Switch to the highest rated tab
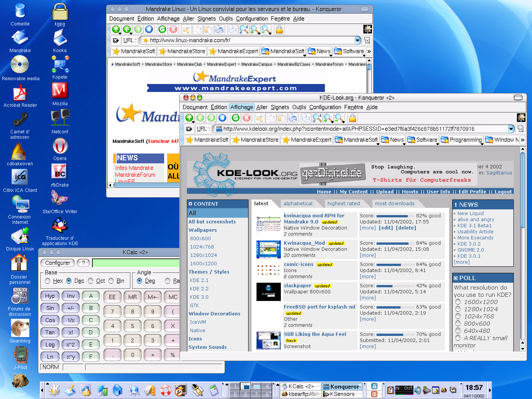Image resolution: width=532 pixels, height=399 pixels. 344,204
